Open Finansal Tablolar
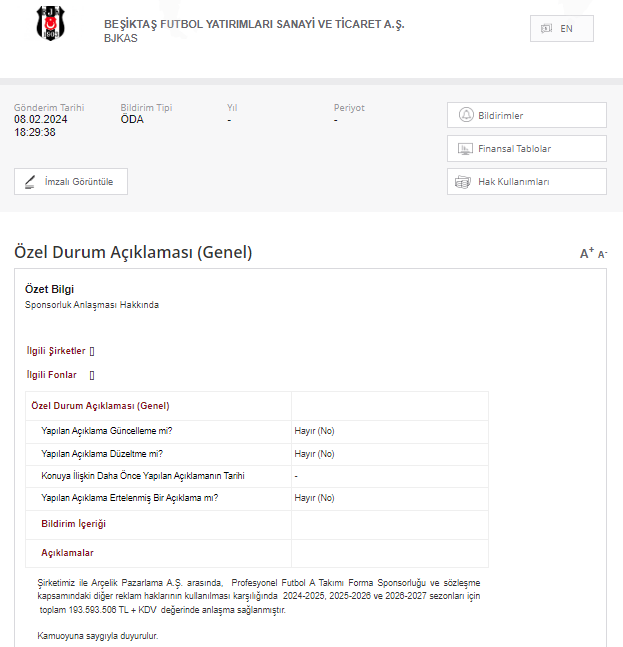The width and height of the screenshot is (623, 647). (526, 149)
